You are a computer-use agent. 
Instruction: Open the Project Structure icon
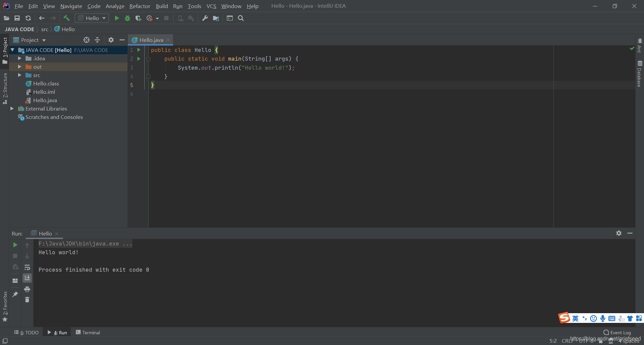[x=216, y=18]
